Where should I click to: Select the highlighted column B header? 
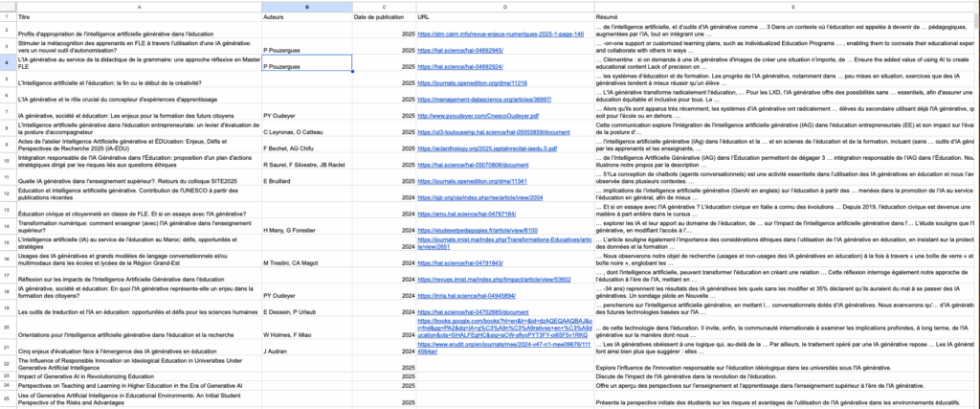pos(306,6)
